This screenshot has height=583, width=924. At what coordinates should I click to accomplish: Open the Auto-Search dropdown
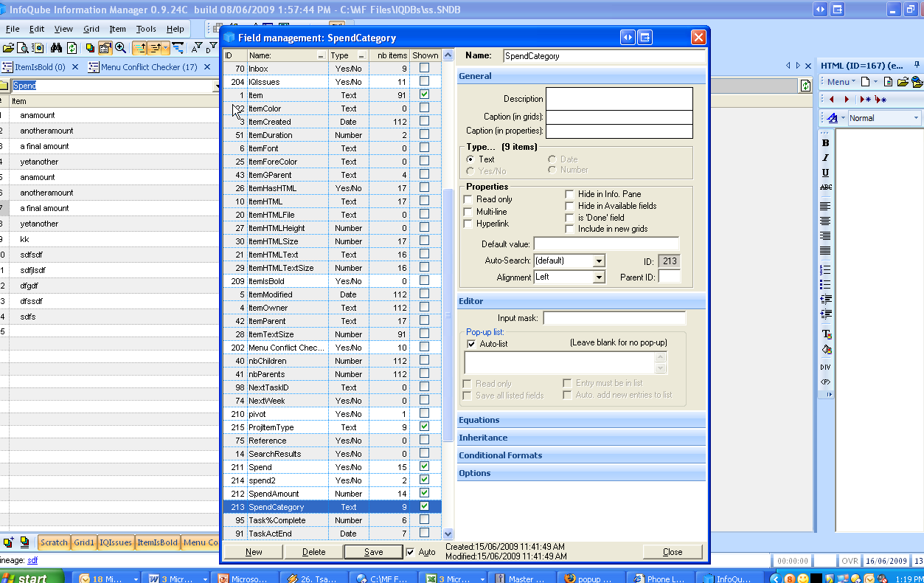pos(599,261)
